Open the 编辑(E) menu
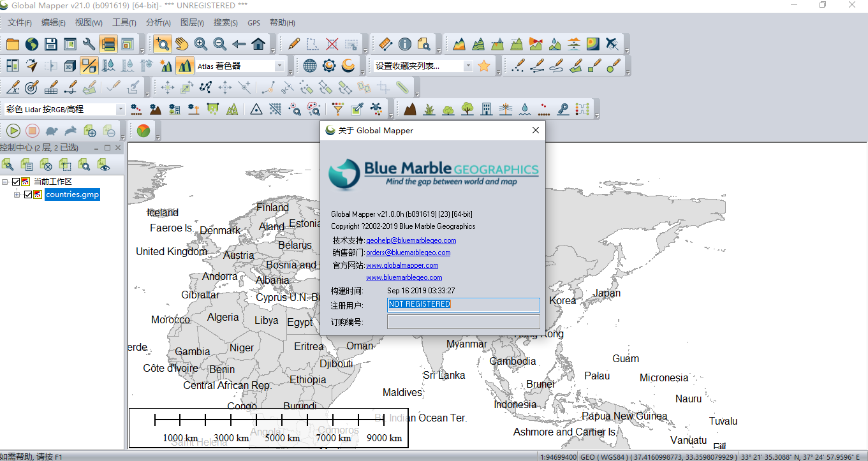This screenshot has width=868, height=461. tap(54, 22)
